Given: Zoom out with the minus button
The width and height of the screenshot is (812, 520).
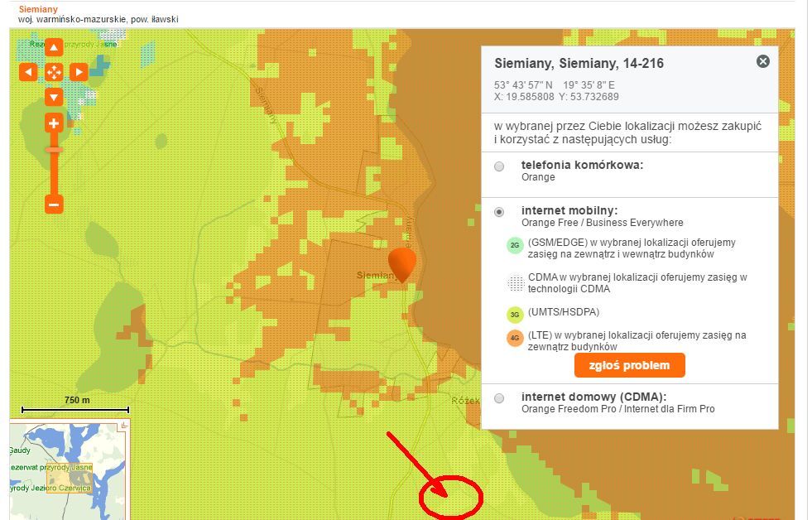Looking at the screenshot, I should (54, 204).
